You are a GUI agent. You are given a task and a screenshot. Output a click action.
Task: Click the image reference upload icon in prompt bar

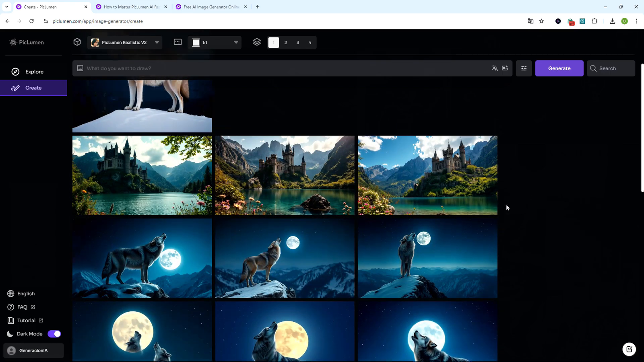[80, 68]
